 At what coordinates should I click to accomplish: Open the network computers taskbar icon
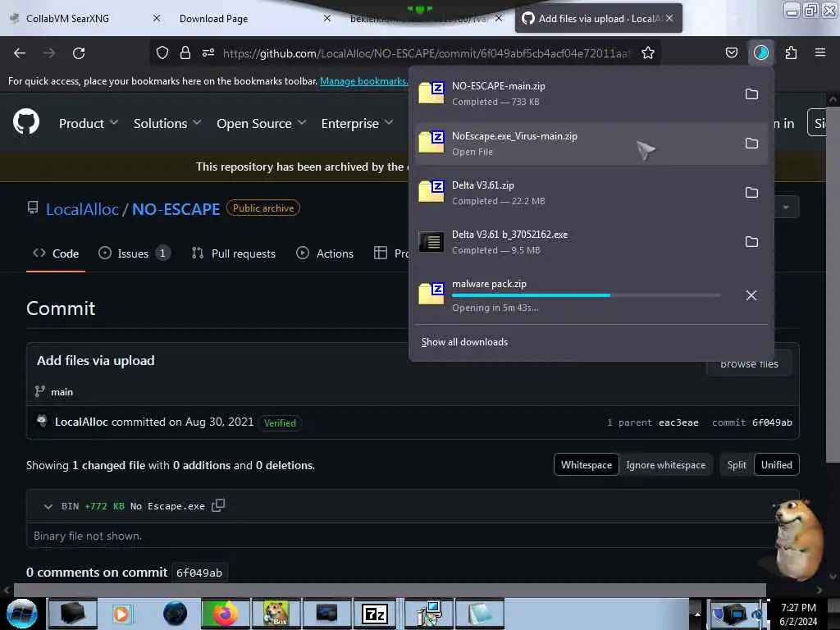[x=428, y=614]
